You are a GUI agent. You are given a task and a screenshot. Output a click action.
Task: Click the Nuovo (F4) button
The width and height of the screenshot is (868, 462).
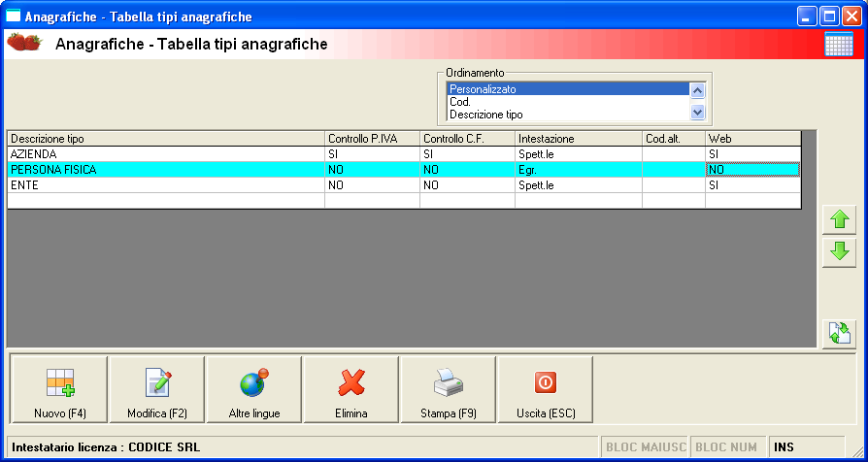coord(59,389)
